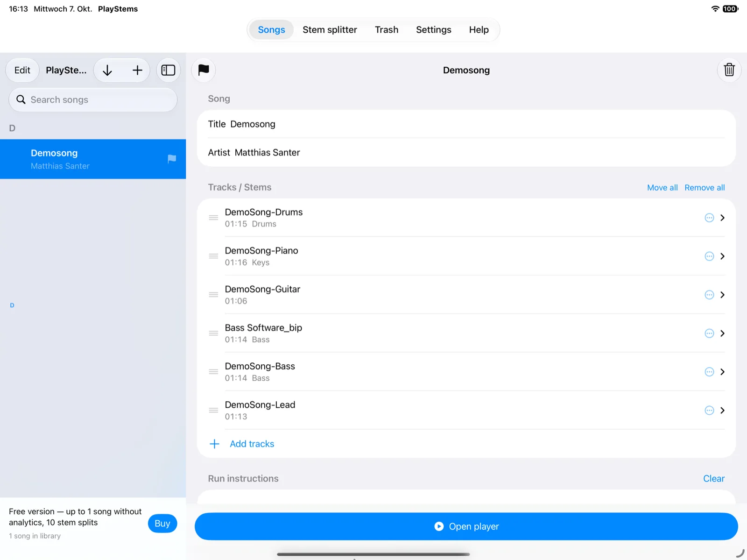747x560 pixels.
Task: Click the plus icon to add song
Action: click(x=137, y=70)
